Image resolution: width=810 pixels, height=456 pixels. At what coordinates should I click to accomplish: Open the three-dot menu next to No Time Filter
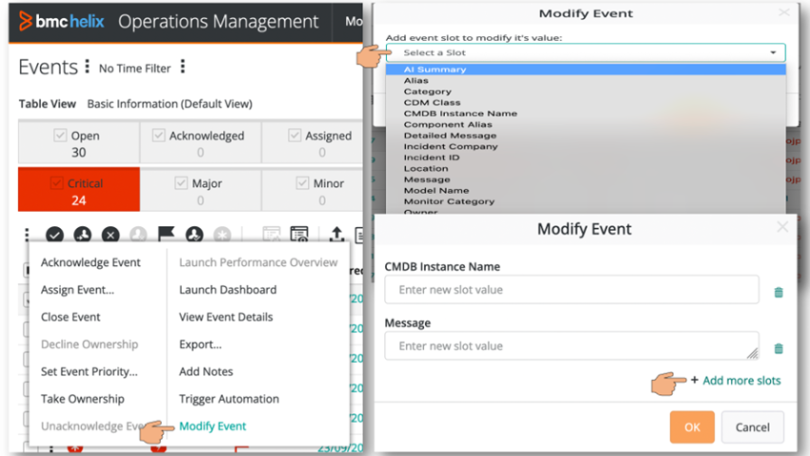tap(182, 68)
